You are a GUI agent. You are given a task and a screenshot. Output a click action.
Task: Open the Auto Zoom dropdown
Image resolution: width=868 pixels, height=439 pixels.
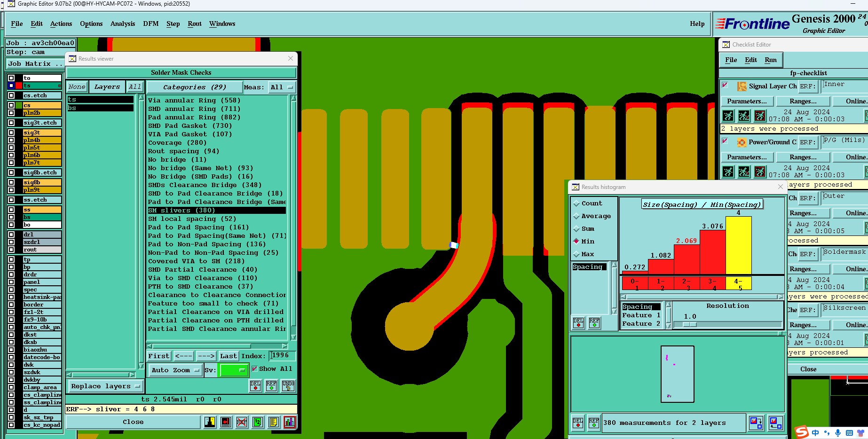(175, 370)
